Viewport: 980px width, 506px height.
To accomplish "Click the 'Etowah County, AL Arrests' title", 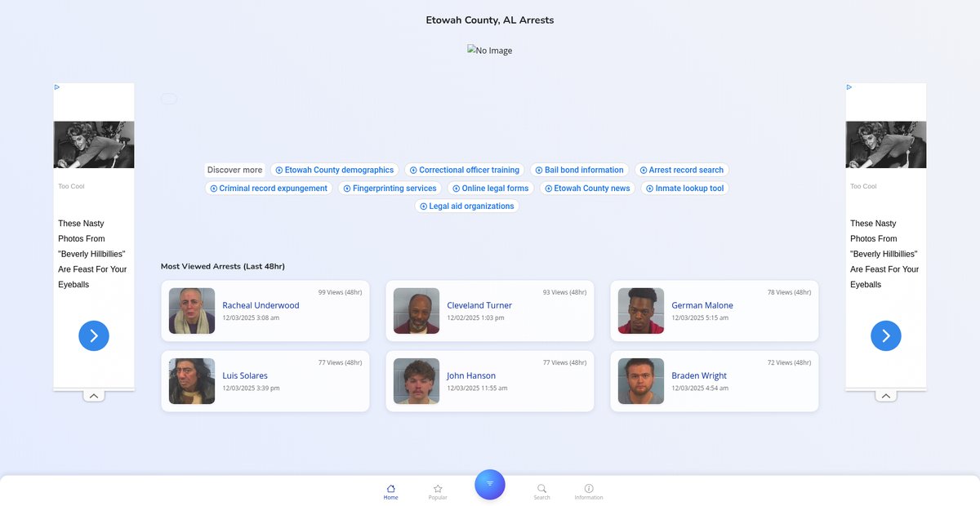I will pos(490,20).
